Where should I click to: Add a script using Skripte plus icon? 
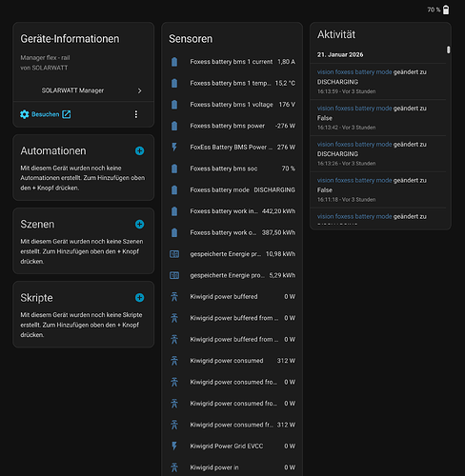coord(139,298)
